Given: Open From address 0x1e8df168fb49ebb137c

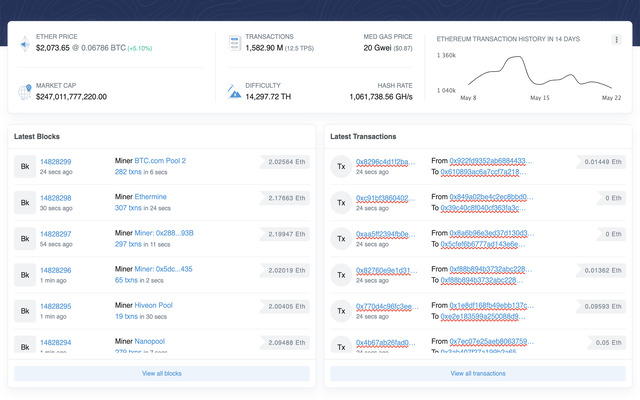Looking at the screenshot, I should (491, 305).
